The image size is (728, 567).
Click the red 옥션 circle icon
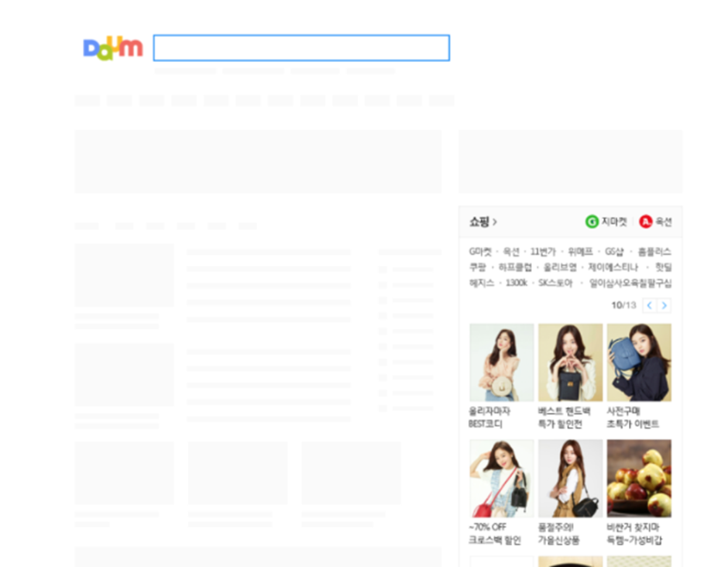point(645,222)
